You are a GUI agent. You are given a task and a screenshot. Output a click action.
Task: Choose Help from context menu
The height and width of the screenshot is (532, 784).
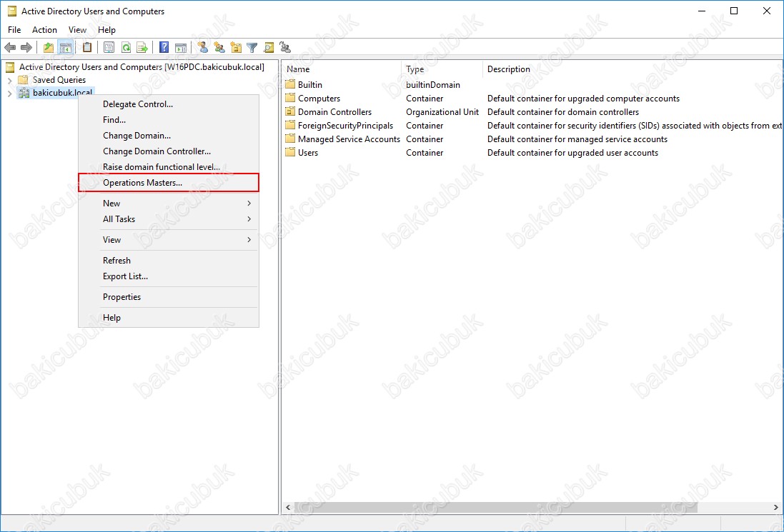(x=169, y=318)
